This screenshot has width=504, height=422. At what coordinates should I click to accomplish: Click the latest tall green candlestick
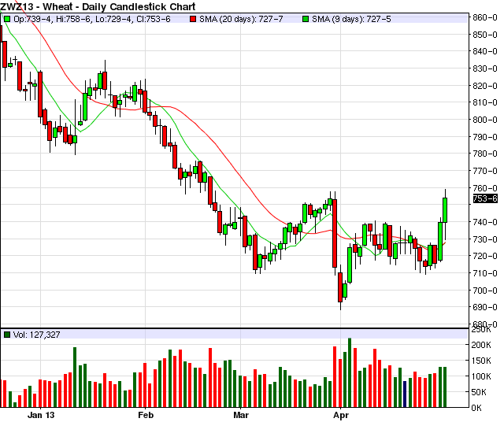click(445, 210)
